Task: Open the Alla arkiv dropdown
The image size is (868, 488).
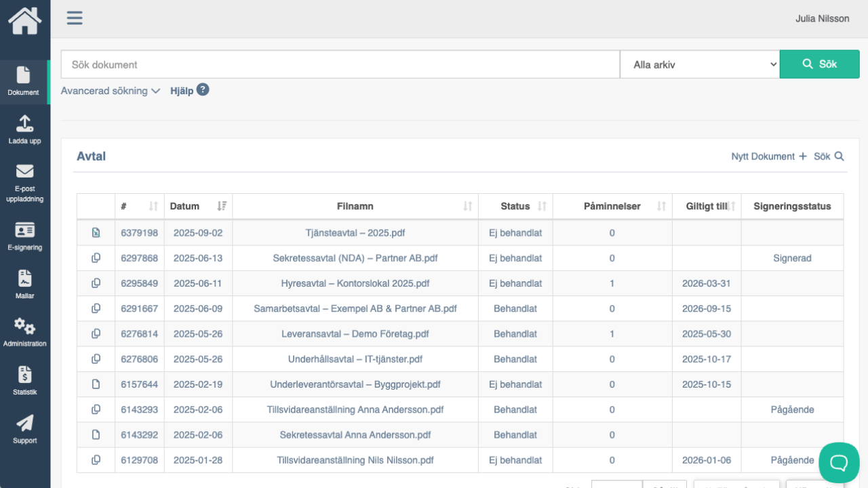Action: (x=700, y=64)
